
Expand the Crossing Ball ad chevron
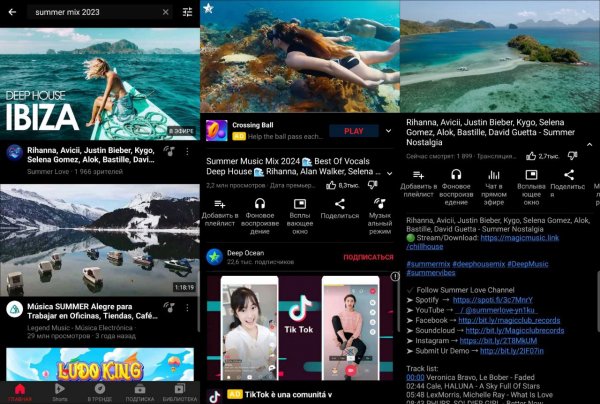tap(388, 131)
